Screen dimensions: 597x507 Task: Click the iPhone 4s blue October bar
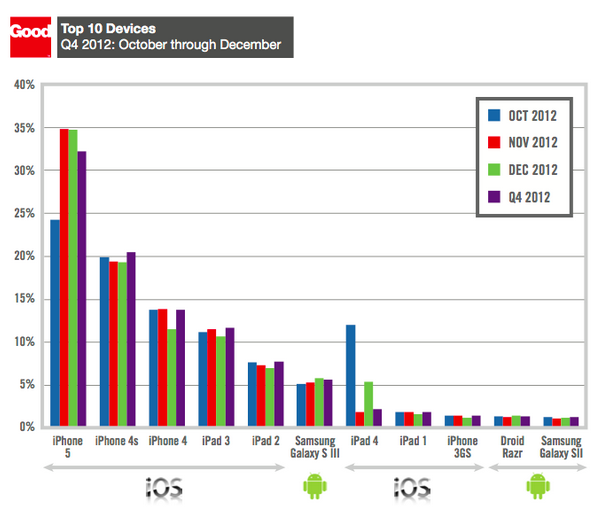(x=104, y=341)
